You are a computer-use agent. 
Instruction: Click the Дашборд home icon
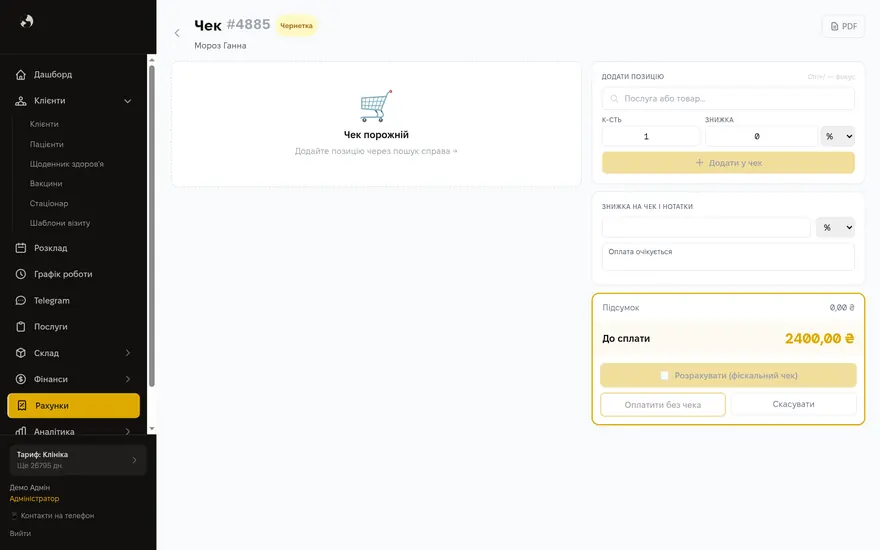[21, 75]
